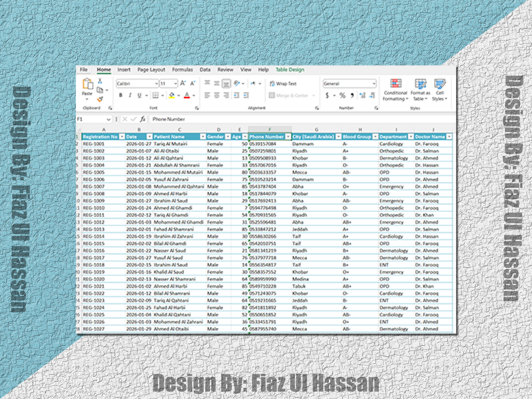
Task: Switch to the Insert tab
Action: 124,70
